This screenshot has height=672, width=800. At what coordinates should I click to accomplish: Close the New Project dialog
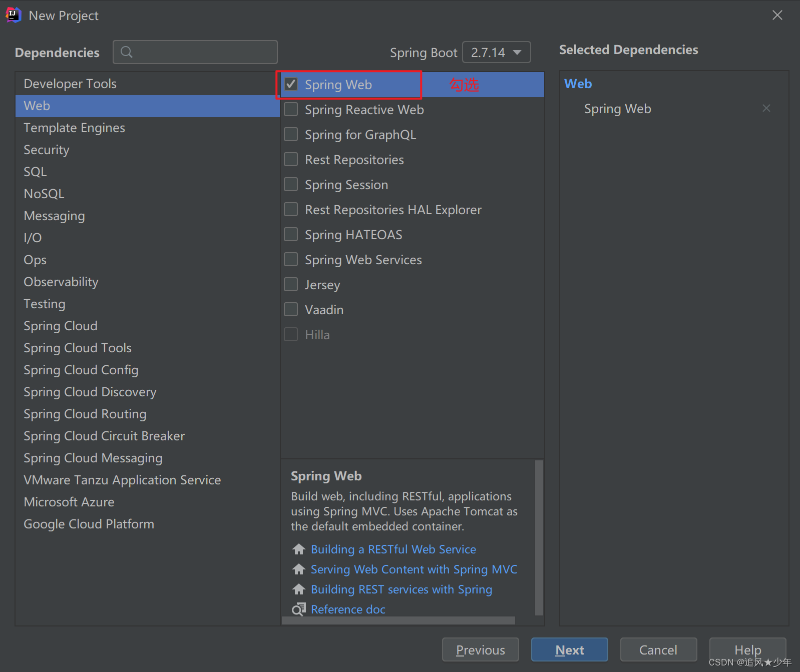click(777, 15)
